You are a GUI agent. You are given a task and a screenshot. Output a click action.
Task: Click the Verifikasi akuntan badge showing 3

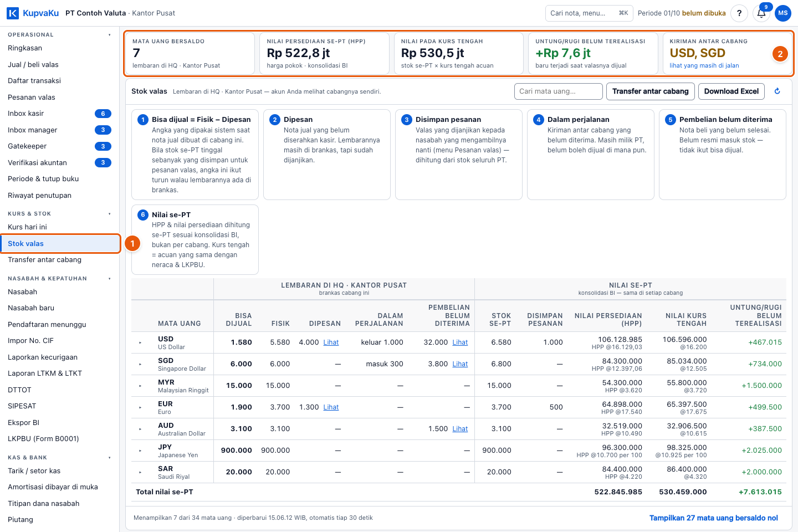(x=103, y=162)
